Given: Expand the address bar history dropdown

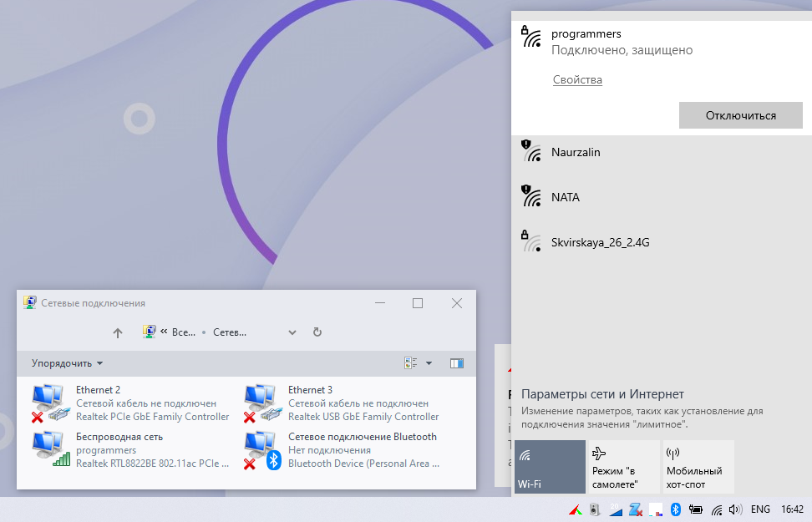Looking at the screenshot, I should (292, 332).
